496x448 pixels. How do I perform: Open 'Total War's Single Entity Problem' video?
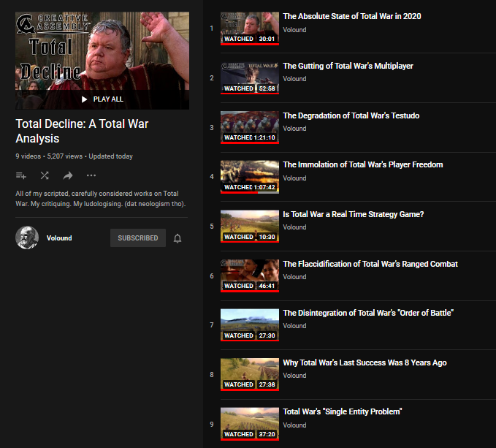click(x=343, y=411)
